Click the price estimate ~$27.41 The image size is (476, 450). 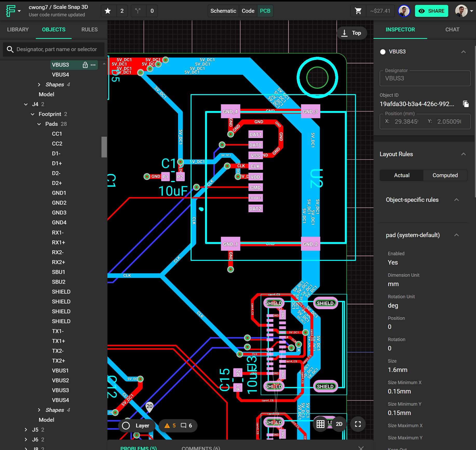pyautogui.click(x=380, y=11)
